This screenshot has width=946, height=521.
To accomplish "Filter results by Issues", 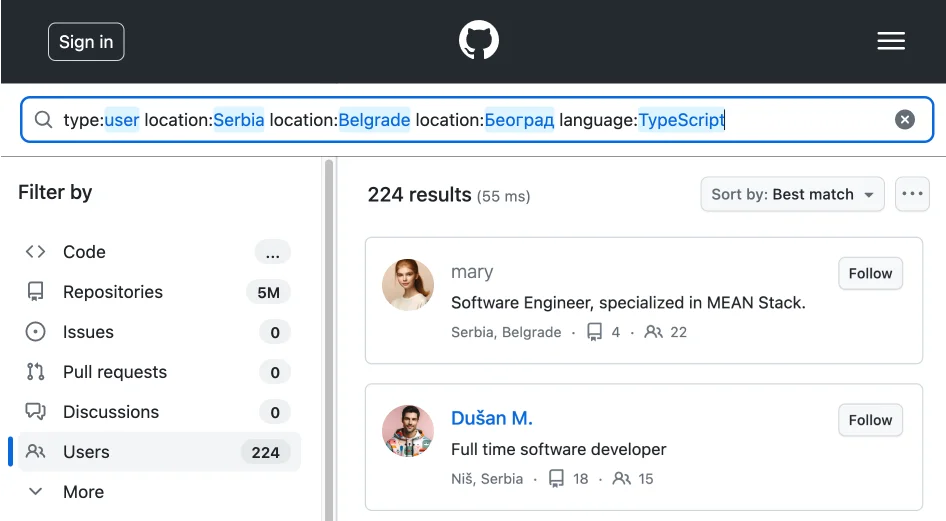I will (x=88, y=332).
